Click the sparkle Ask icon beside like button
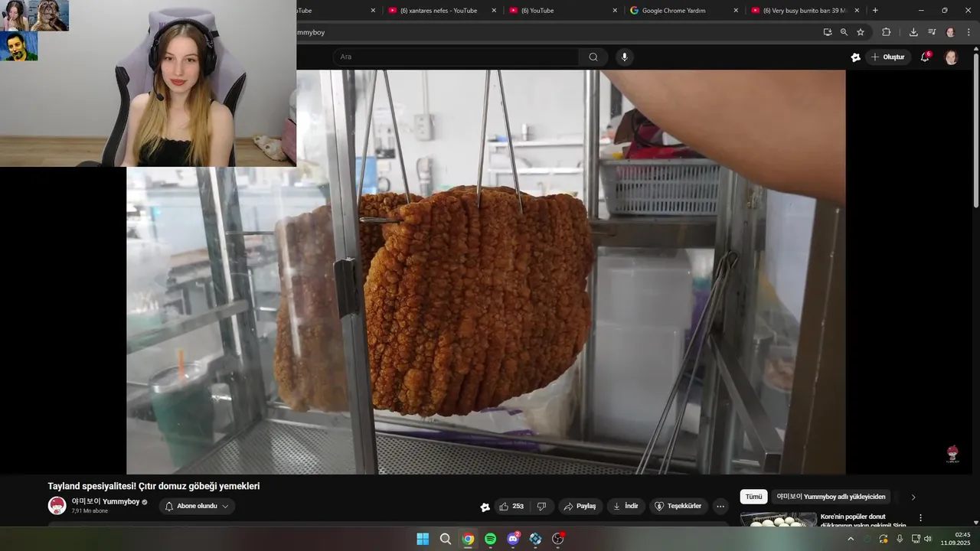Viewport: 980px width, 551px height. [x=485, y=507]
